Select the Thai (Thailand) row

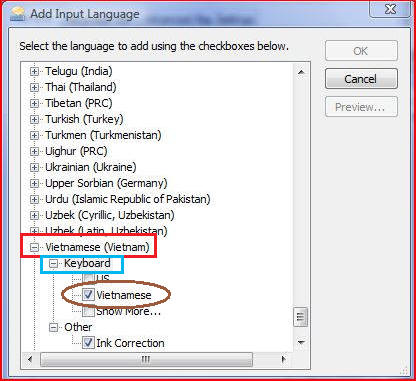(81, 87)
